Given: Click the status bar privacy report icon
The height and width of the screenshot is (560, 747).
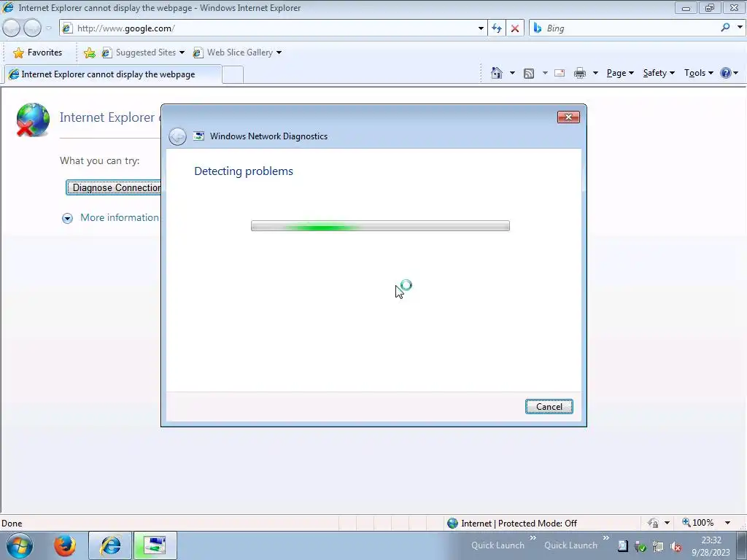Looking at the screenshot, I should click(653, 523).
